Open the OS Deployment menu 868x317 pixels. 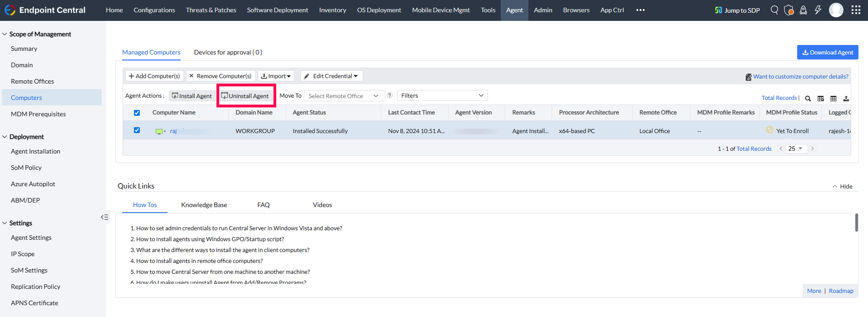379,10
